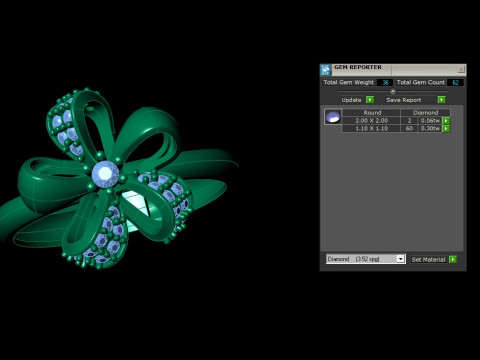The image size is (480, 360).
Task: Click the Update label
Action: pyautogui.click(x=351, y=100)
